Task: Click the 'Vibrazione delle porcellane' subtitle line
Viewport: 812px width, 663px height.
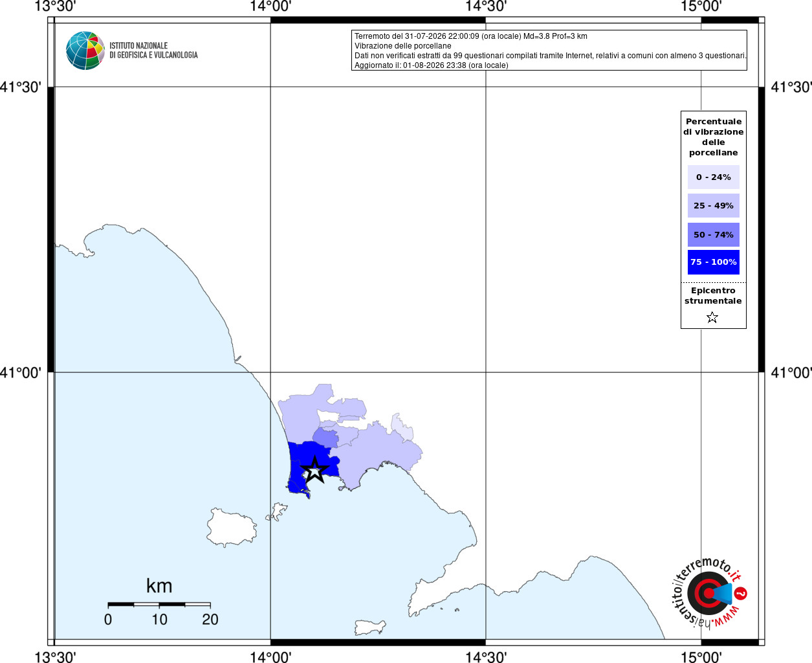Action: coord(402,46)
